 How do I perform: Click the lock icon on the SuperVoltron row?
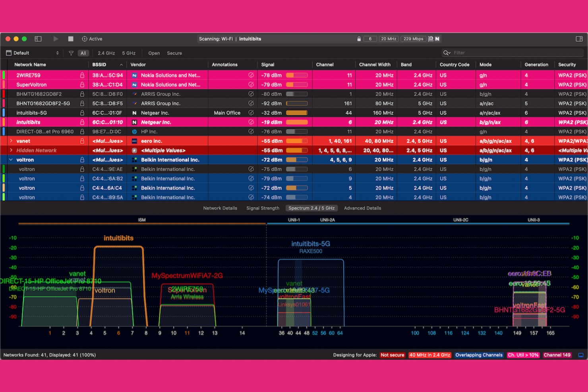(x=82, y=85)
